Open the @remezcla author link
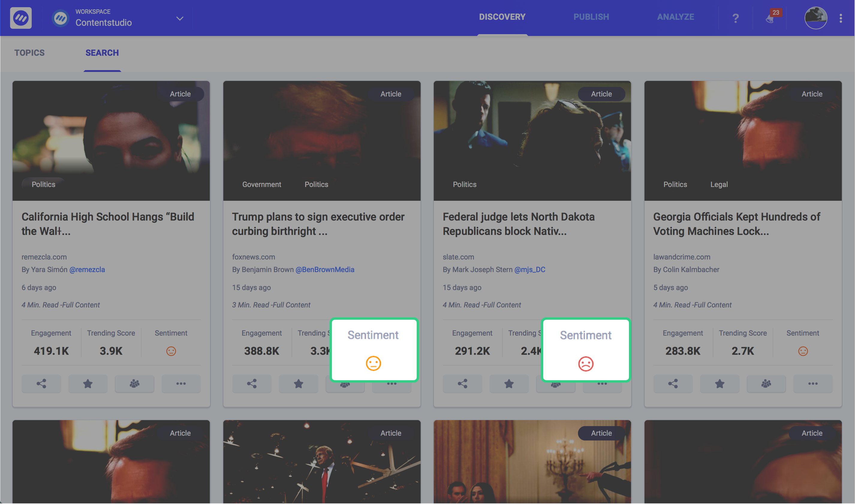Image resolution: width=855 pixels, height=504 pixels. (87, 270)
